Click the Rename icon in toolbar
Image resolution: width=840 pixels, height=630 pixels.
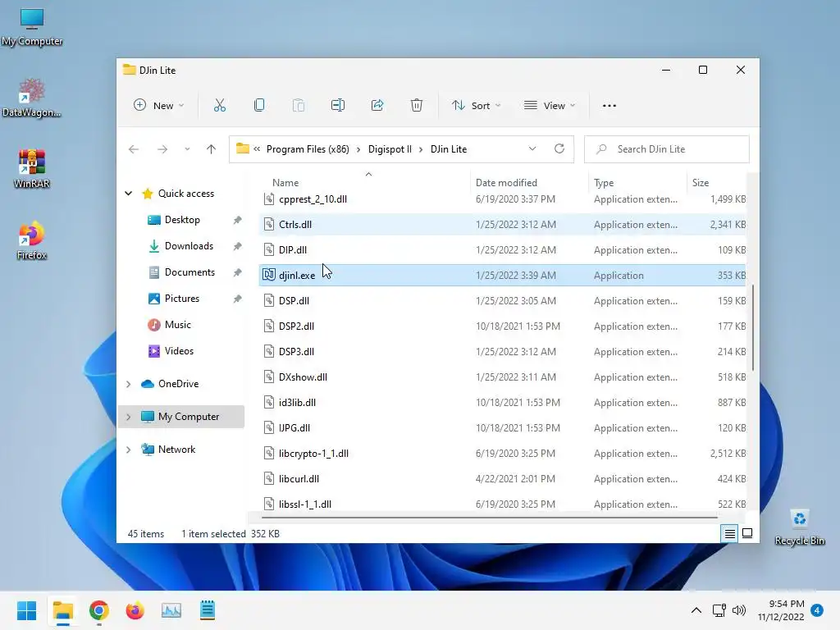(338, 106)
